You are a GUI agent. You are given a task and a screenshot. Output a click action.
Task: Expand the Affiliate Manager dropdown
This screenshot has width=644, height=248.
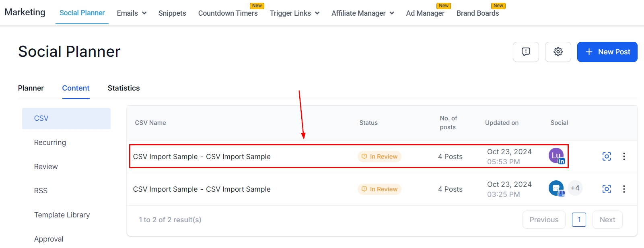pos(362,13)
